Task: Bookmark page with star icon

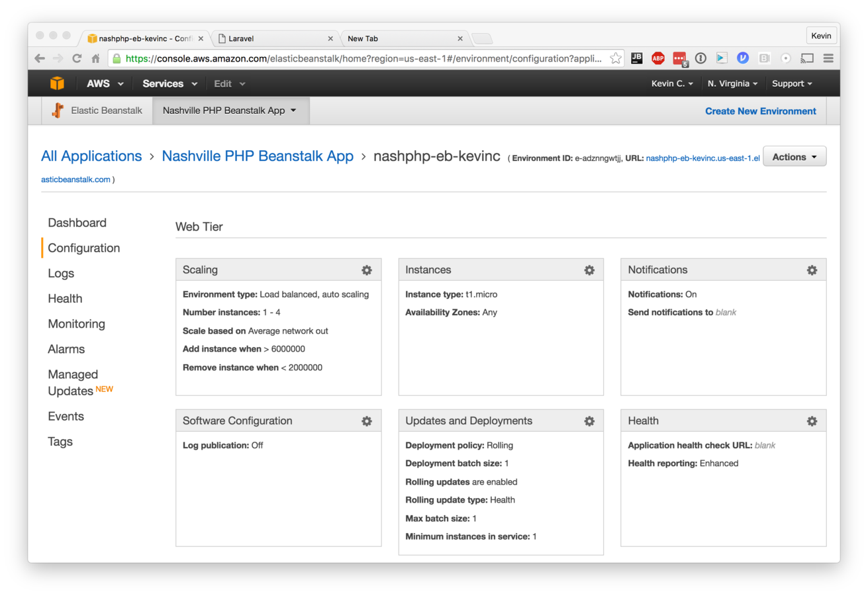Action: tap(616, 58)
